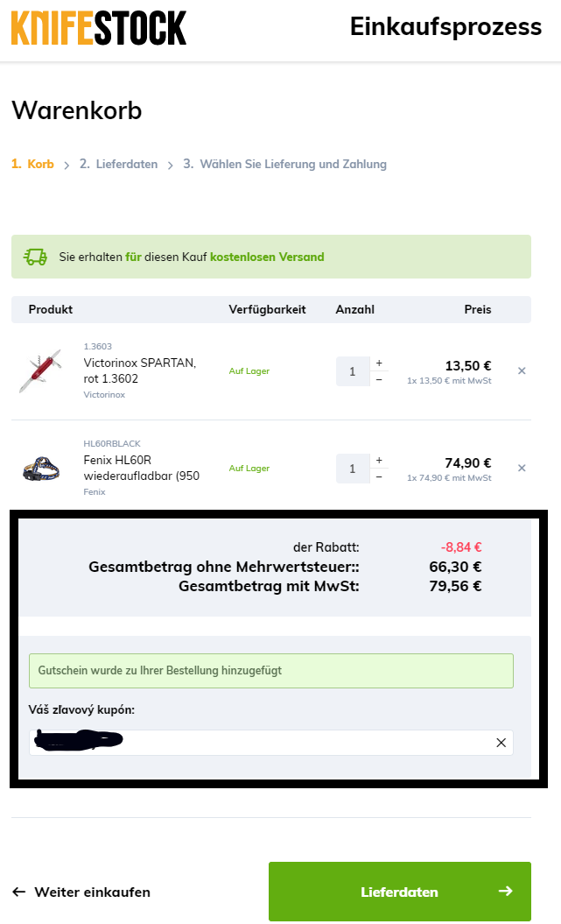This screenshot has width=561, height=924.
Task: Open Victorinox SPARTAN product link
Action: (139, 370)
